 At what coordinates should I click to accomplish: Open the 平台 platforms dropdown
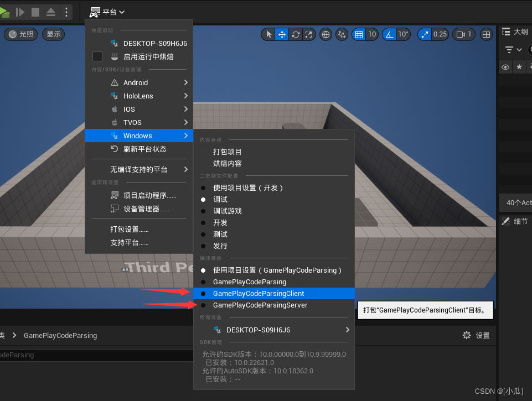(x=107, y=12)
